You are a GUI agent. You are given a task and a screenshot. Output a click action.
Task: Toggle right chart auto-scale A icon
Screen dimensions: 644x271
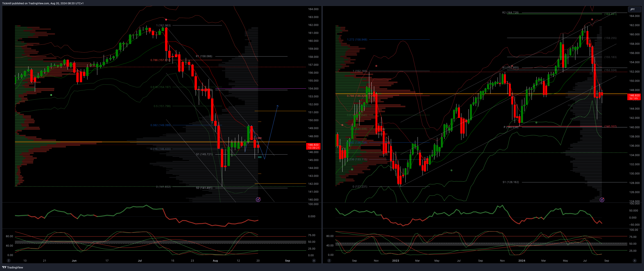tap(635, 261)
